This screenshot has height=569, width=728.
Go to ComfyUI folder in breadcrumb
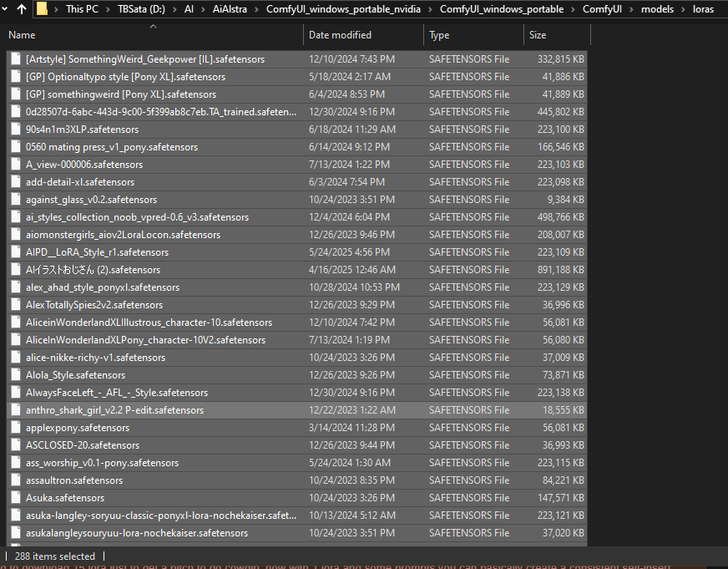pyautogui.click(x=602, y=9)
